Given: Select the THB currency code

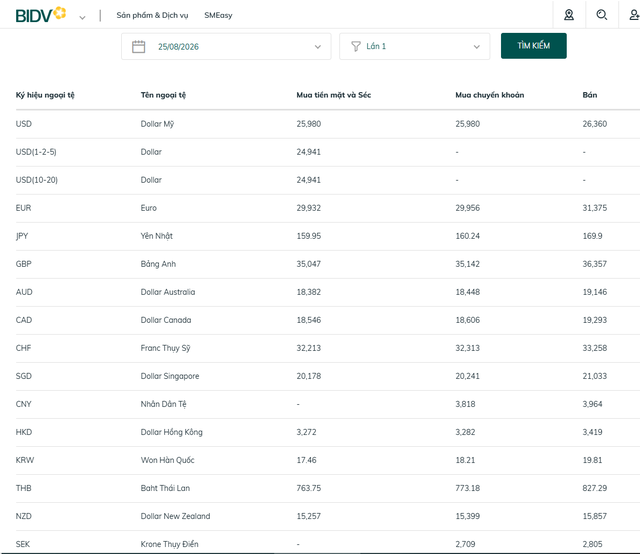Looking at the screenshot, I should [24, 488].
